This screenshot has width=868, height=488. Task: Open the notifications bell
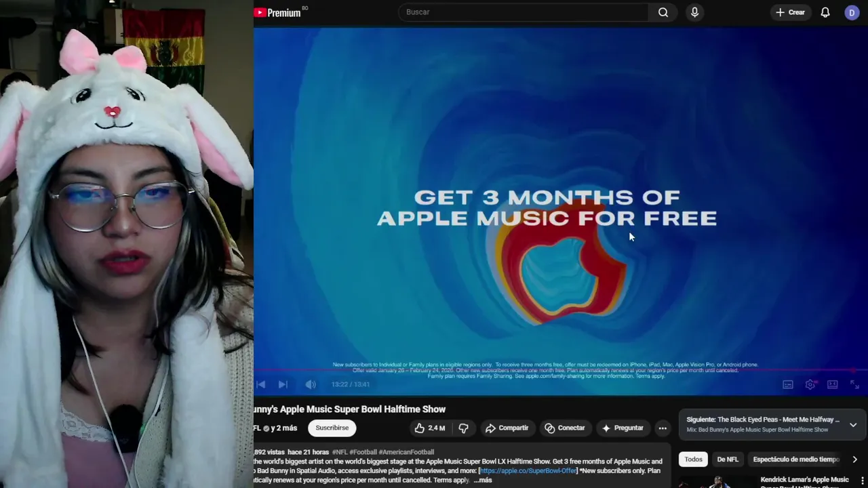click(825, 12)
